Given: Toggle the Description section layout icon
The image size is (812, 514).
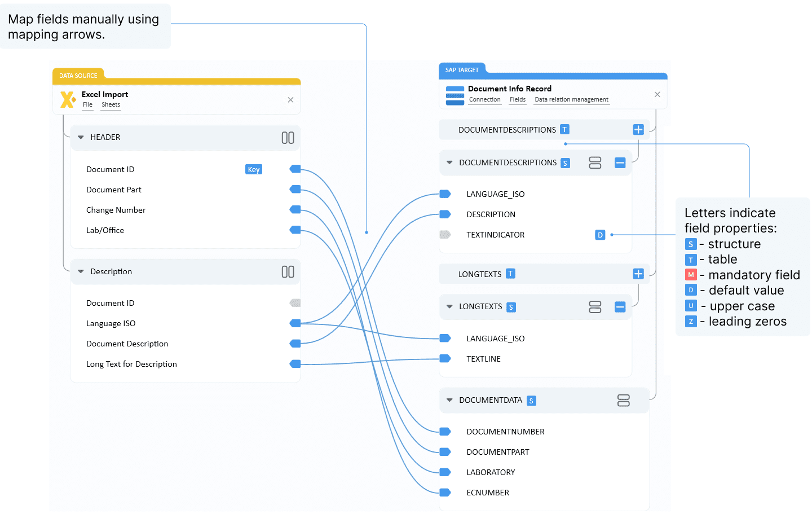Looking at the screenshot, I should [288, 272].
